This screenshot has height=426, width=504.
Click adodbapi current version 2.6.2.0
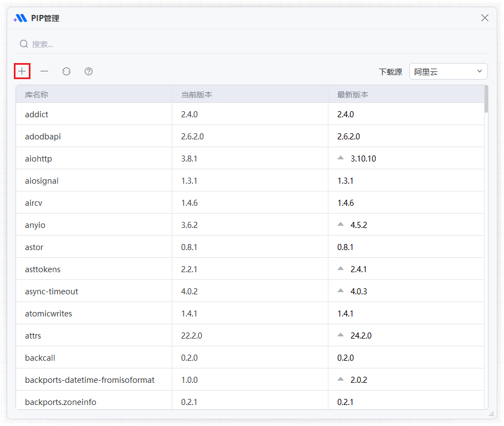pos(193,137)
